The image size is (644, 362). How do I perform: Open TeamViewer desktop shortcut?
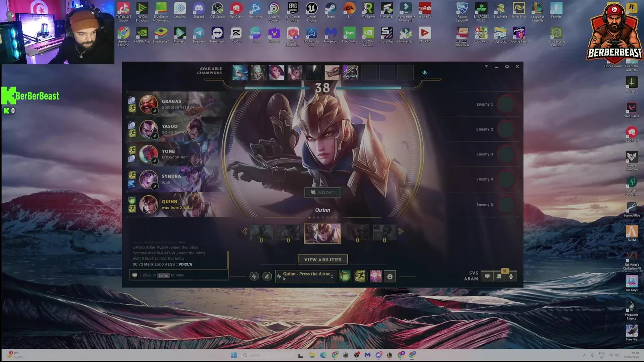(x=217, y=35)
